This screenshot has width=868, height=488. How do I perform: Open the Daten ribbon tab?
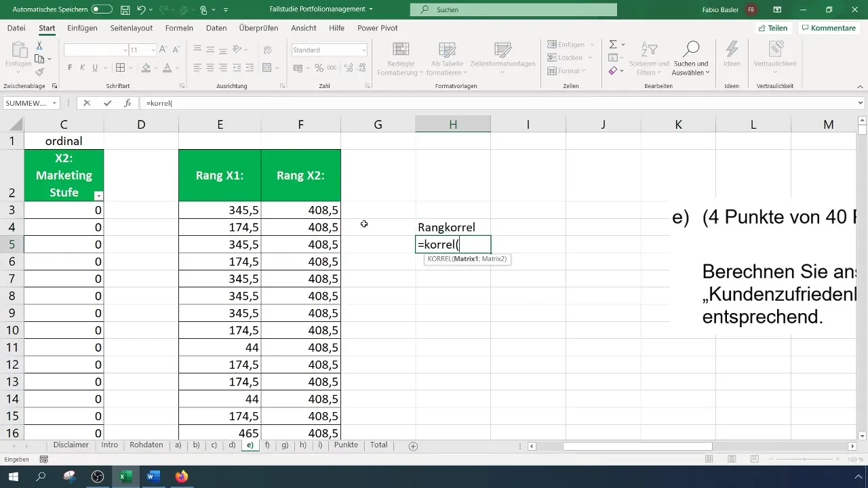coord(216,28)
